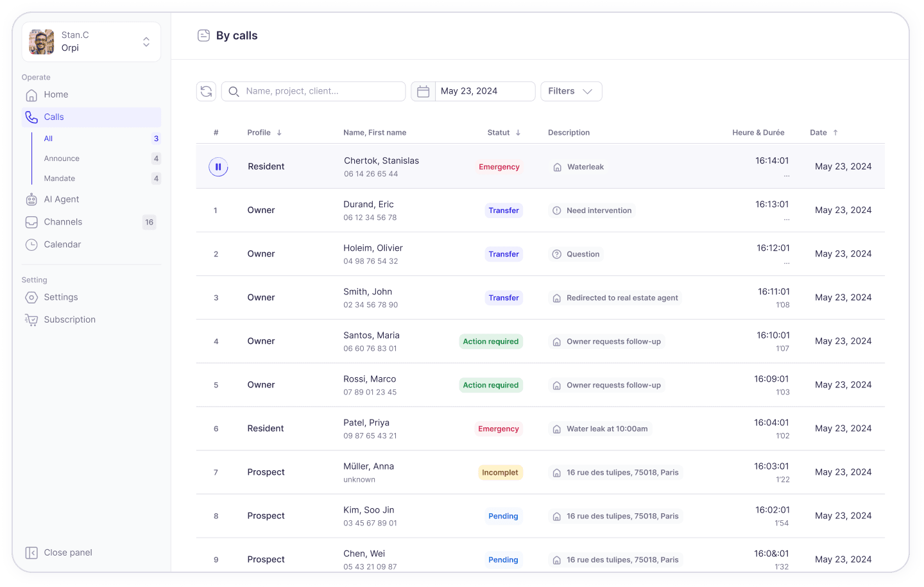Open the Filters dropdown
This screenshot has height=587, width=924.
pyautogui.click(x=571, y=91)
